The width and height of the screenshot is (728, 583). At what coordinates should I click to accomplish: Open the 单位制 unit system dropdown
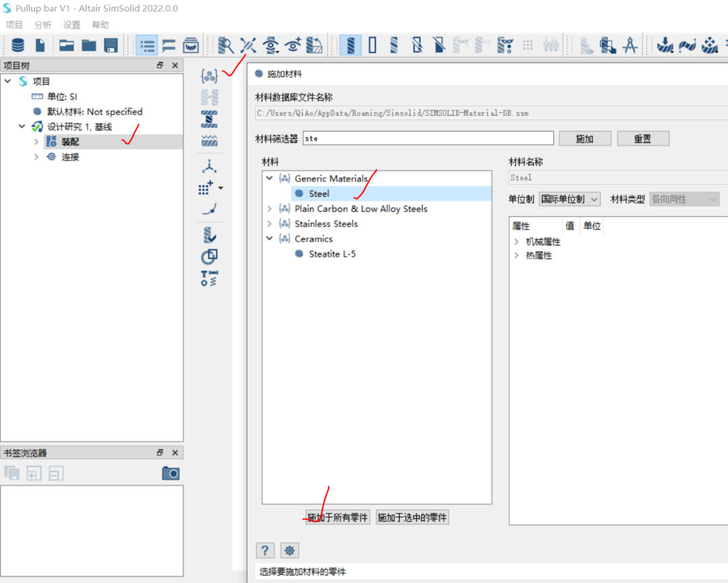click(570, 200)
